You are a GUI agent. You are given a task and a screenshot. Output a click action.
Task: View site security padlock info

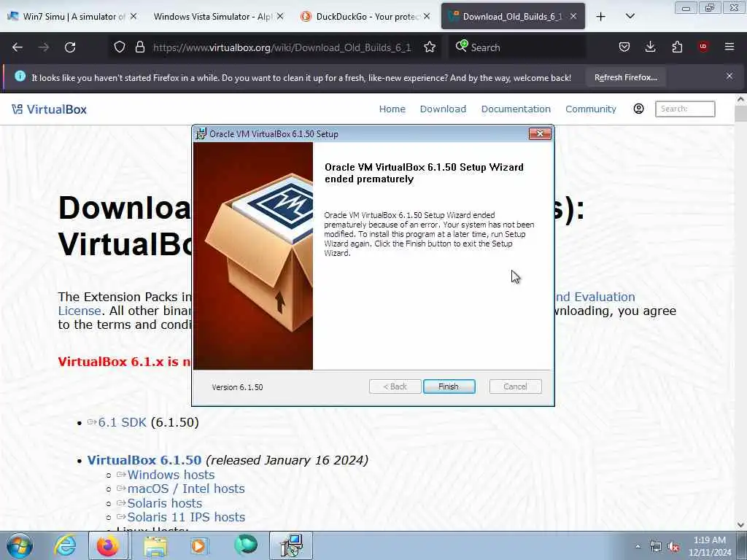pos(140,47)
